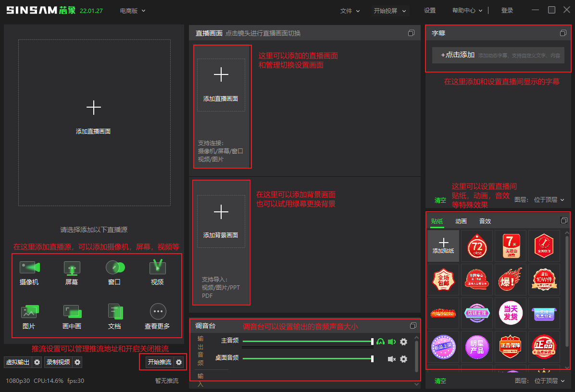The height and width of the screenshot is (392, 575).
Task: Click the 虚拟输出 button
Action: click(18, 362)
